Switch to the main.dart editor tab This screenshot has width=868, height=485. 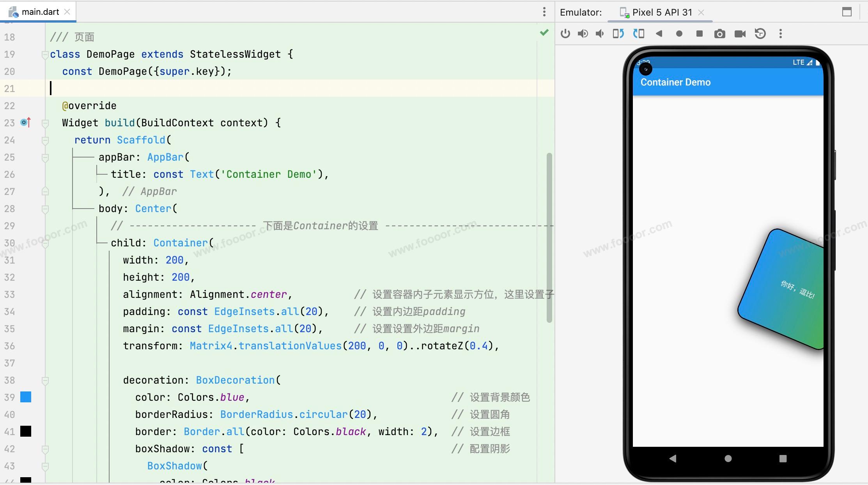pyautogui.click(x=40, y=12)
